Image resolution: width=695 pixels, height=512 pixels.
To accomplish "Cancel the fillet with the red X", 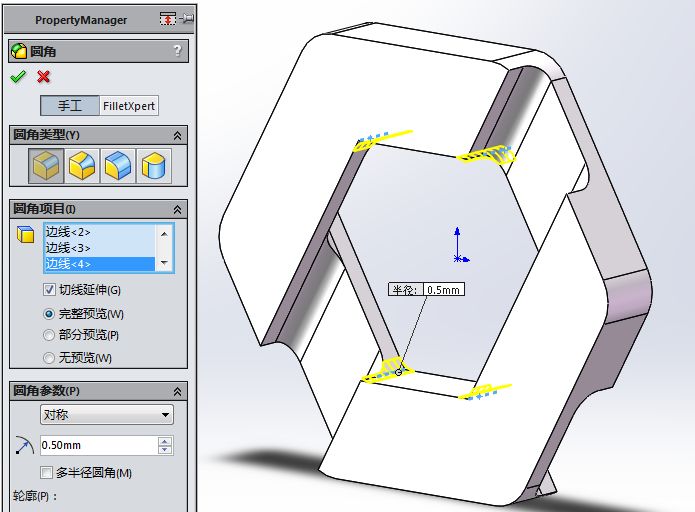I will [x=43, y=77].
